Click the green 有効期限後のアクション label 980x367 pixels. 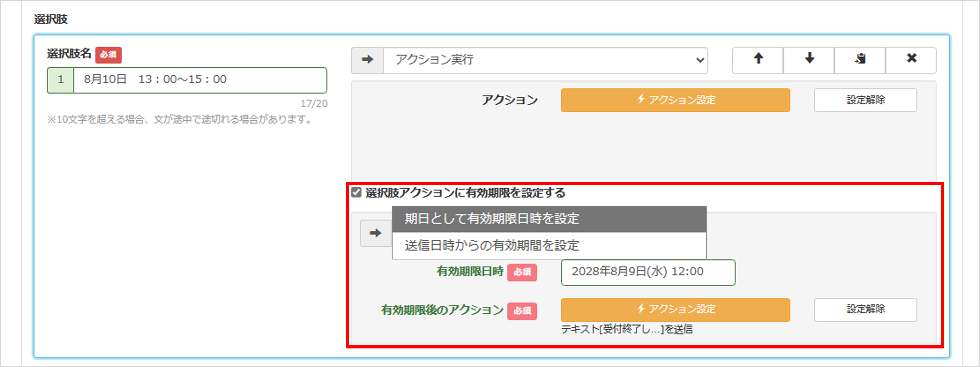[x=442, y=310]
